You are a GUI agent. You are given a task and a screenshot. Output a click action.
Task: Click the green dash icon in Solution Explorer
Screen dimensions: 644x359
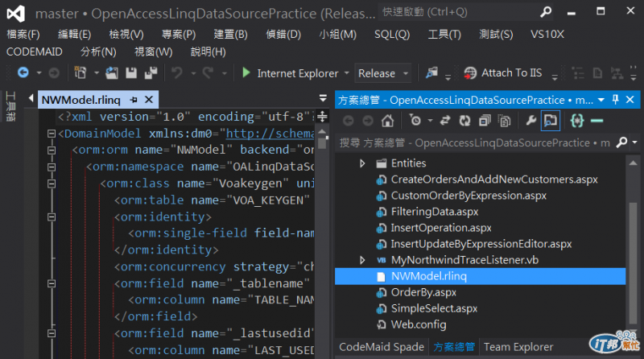click(x=597, y=121)
